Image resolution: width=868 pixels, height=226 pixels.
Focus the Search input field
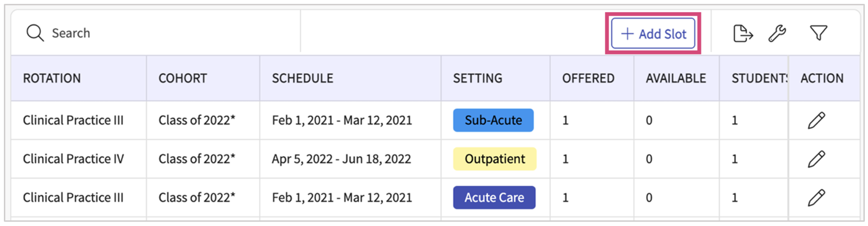(x=155, y=33)
